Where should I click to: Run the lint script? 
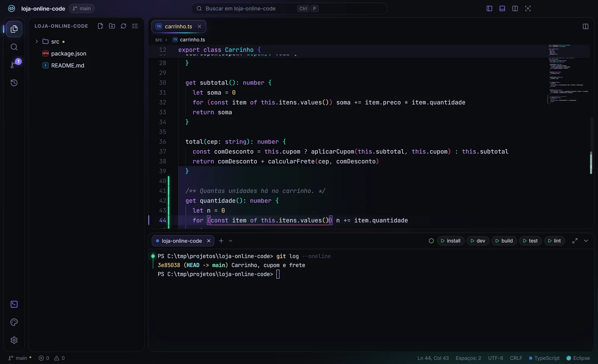[555, 241]
